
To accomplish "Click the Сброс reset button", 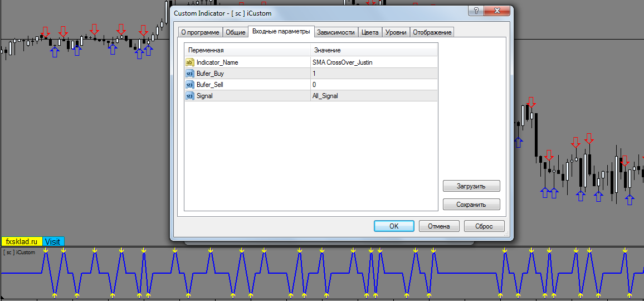I will pos(484,226).
